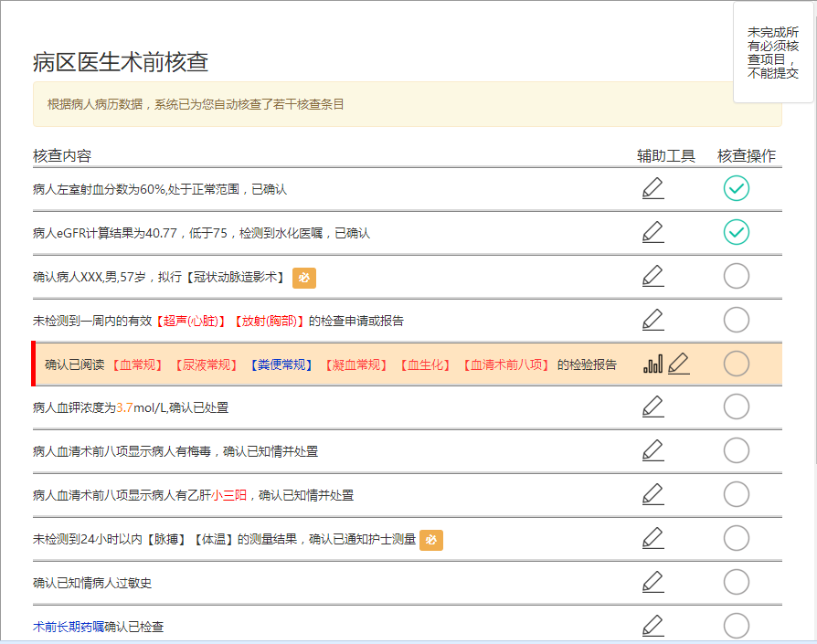Open bar chart tool in lab report row
The height and width of the screenshot is (644, 817).
(x=653, y=364)
